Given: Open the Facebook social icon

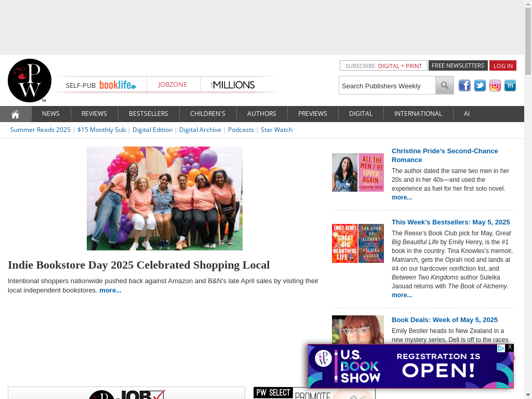Looking at the screenshot, I should click(x=464, y=86).
